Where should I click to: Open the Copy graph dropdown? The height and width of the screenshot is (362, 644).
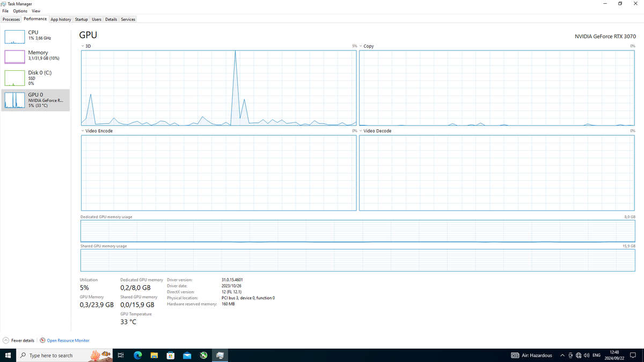[360, 46]
